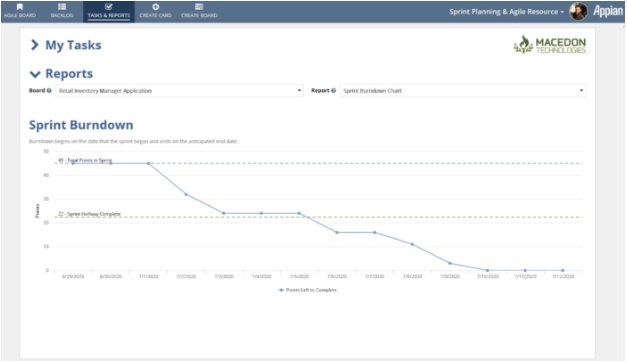Click the Create Card plus icon
The height and width of the screenshot is (363, 627).
click(156, 7)
